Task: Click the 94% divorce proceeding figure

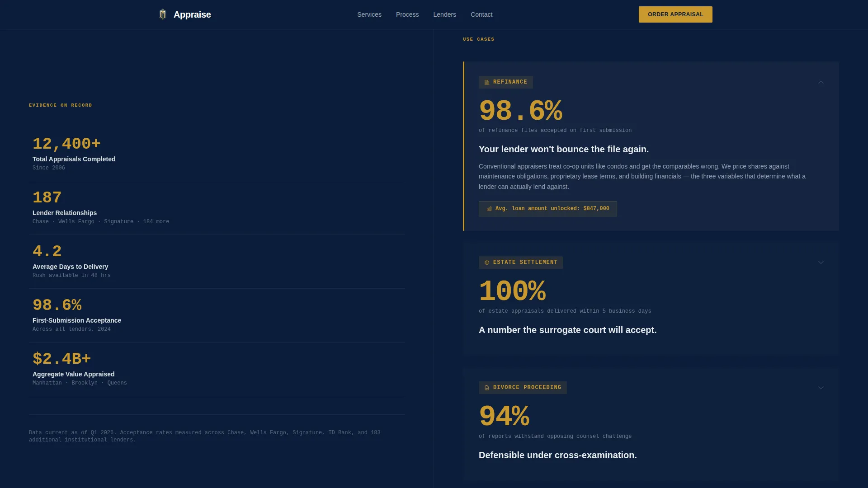Action: (504, 417)
